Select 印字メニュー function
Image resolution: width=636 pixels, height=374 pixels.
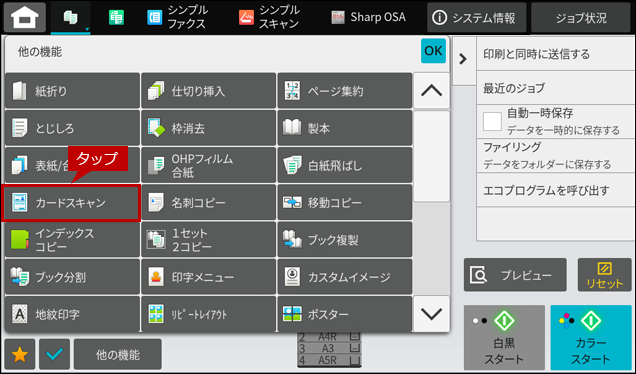pos(208,277)
